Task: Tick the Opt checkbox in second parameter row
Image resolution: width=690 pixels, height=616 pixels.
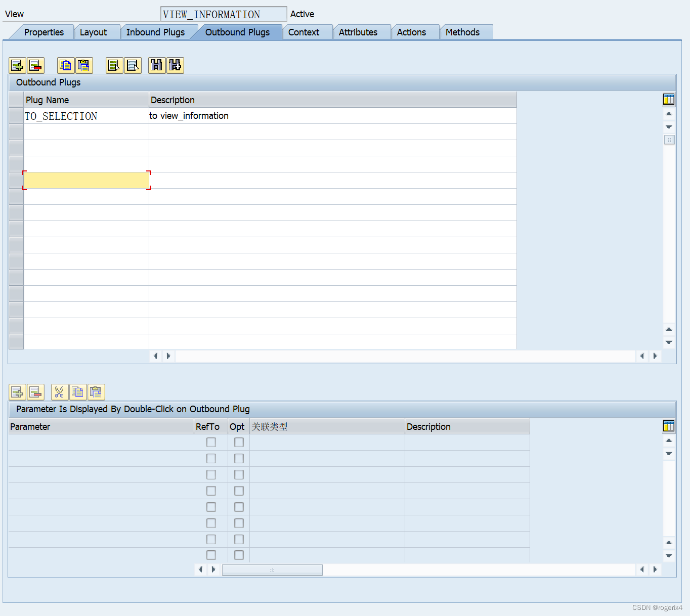Action: click(x=239, y=459)
